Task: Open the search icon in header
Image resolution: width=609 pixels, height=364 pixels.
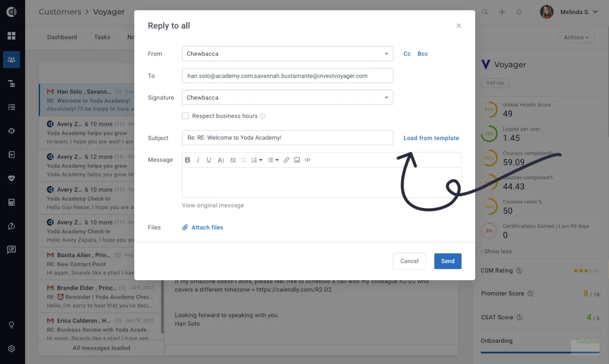Action: pos(485,12)
